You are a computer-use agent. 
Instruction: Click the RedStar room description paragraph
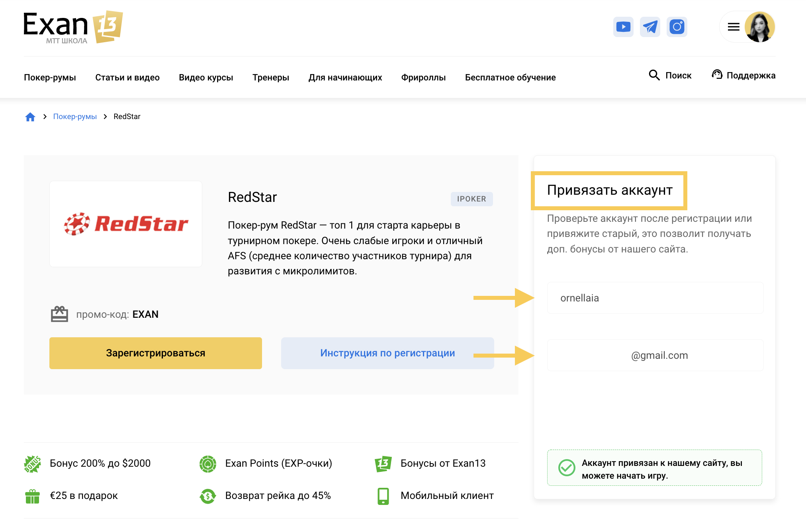click(x=355, y=248)
